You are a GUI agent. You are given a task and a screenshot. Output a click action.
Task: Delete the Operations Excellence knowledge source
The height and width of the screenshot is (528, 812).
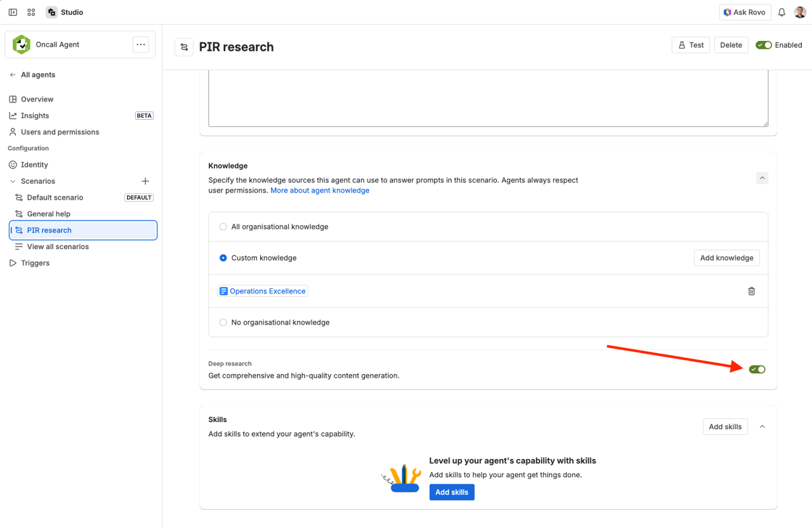(x=751, y=290)
